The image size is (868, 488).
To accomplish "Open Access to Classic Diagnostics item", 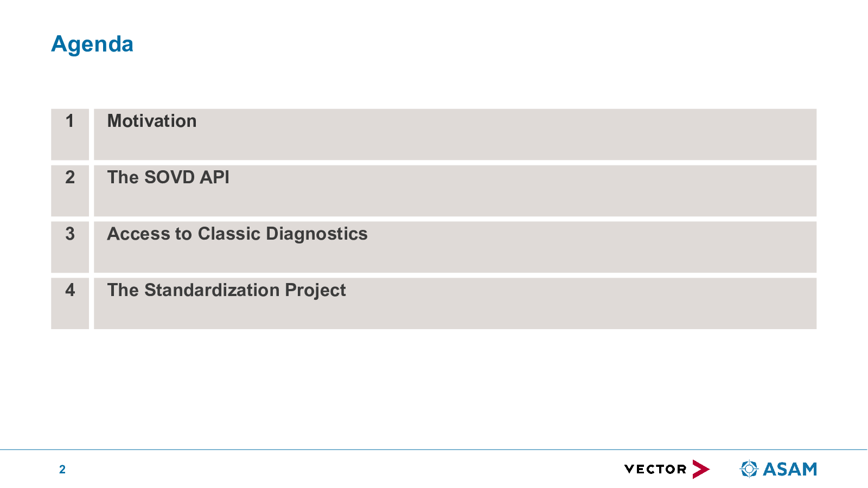I will pos(455,247).
